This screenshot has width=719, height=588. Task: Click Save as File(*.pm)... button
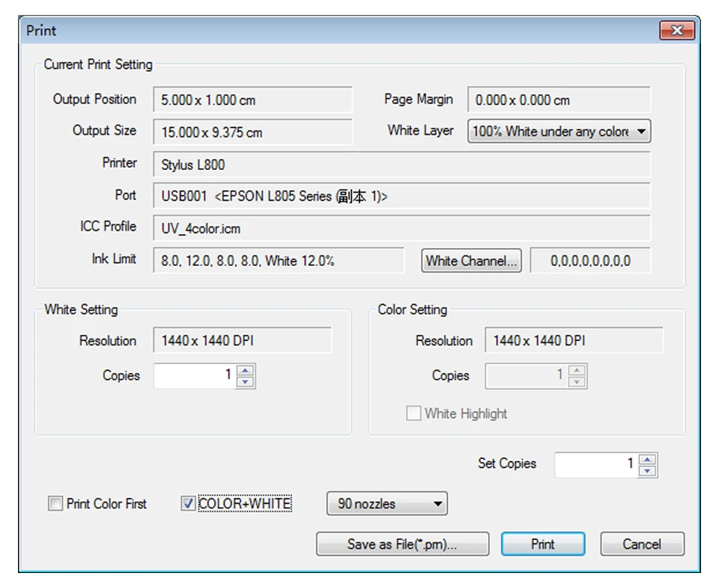point(402,544)
